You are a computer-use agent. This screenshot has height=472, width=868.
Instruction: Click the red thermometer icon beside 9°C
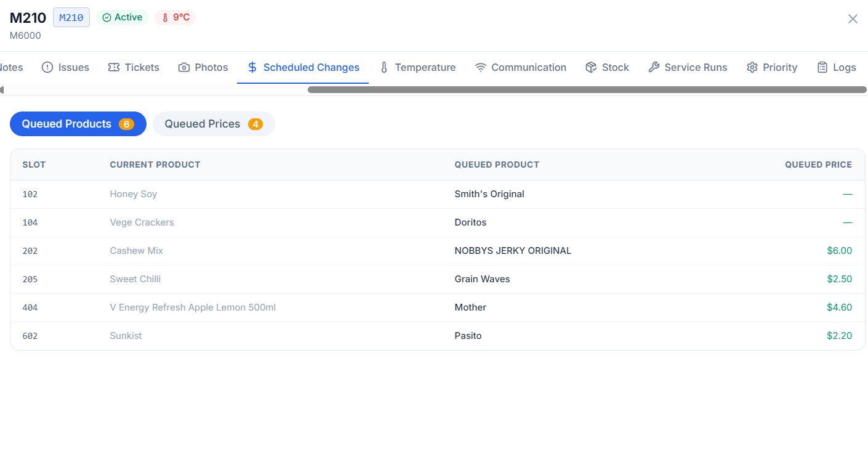(165, 17)
